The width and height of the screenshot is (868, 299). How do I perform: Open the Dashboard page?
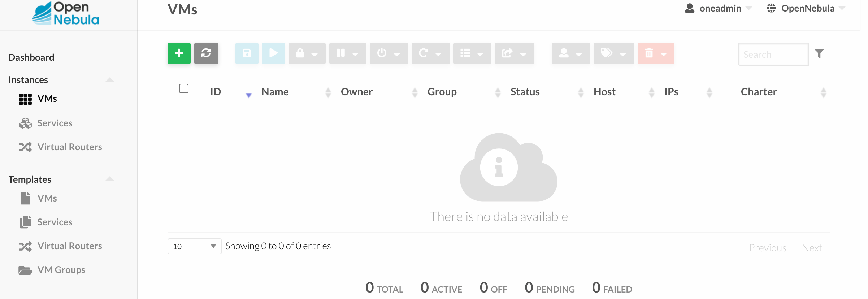click(x=31, y=57)
